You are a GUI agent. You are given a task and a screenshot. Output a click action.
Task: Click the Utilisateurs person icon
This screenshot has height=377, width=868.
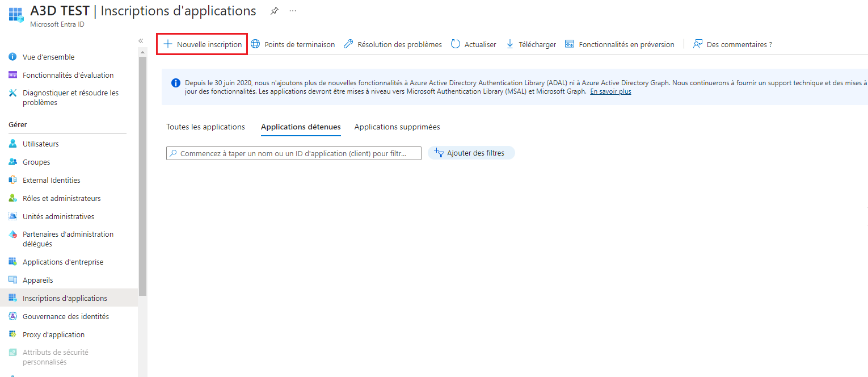coord(12,144)
